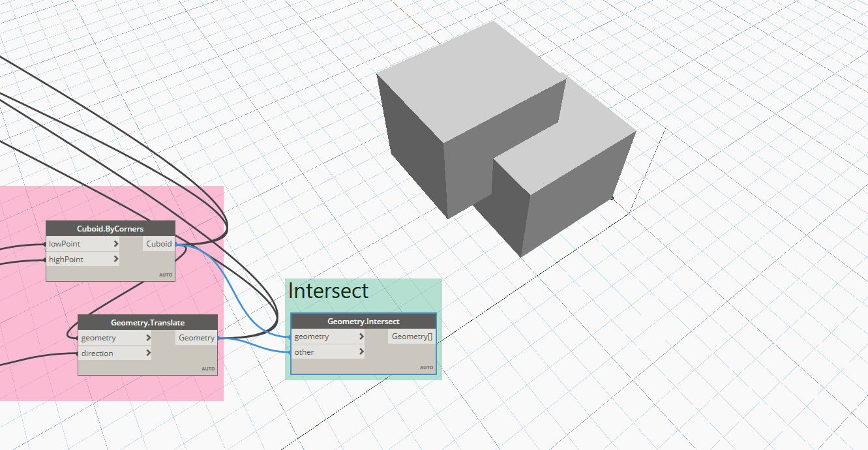Select the Intersect group title
This screenshot has width=868, height=450.
point(329,291)
